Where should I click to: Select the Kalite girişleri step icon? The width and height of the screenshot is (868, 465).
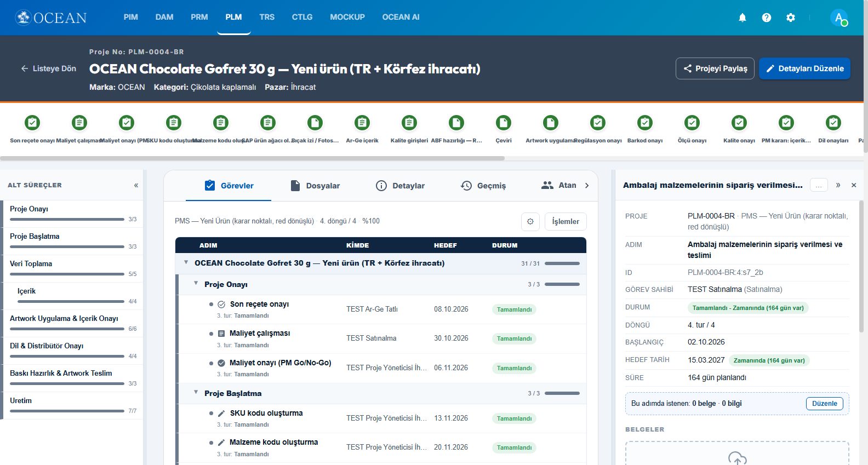[409, 123]
